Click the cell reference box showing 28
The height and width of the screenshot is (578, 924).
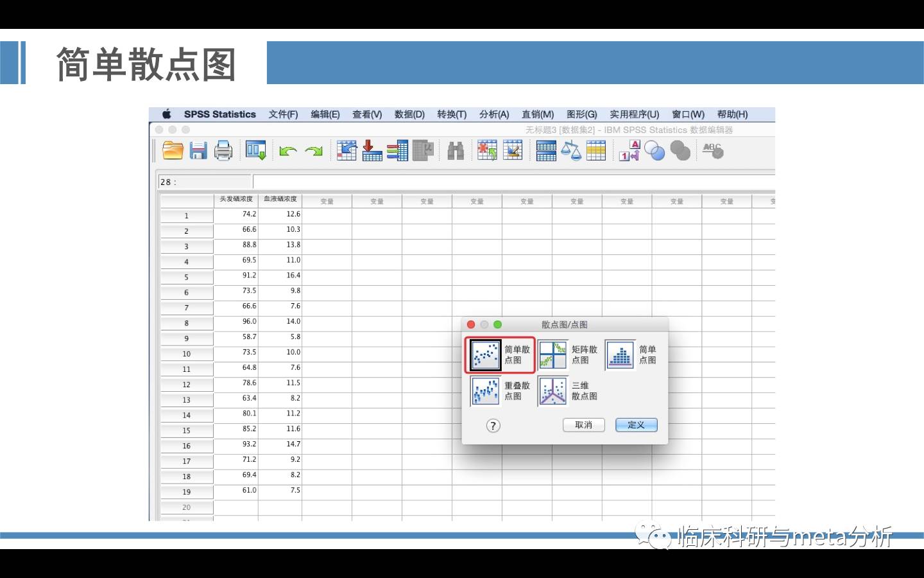coord(205,182)
